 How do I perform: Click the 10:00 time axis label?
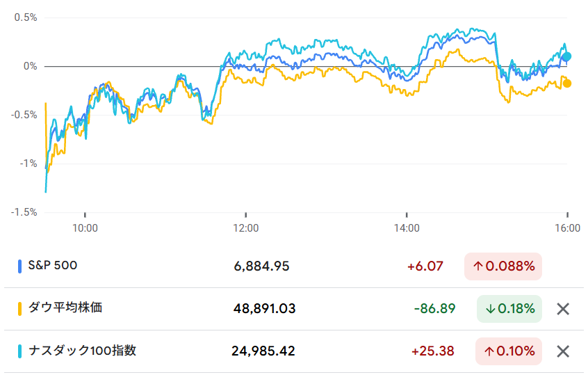[x=85, y=228]
